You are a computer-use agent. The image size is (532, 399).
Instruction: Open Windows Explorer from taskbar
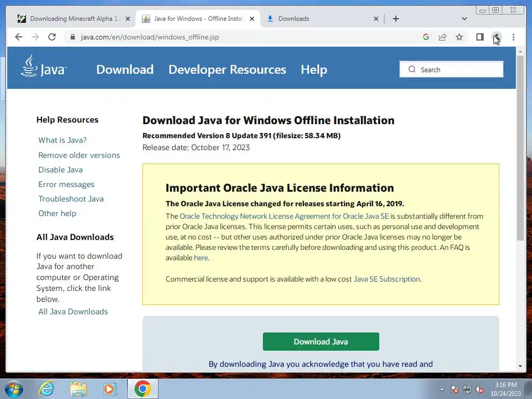point(78,389)
